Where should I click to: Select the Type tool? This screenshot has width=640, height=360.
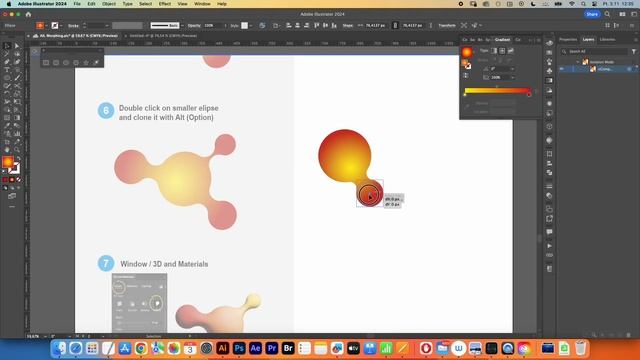pyautogui.click(x=7, y=70)
